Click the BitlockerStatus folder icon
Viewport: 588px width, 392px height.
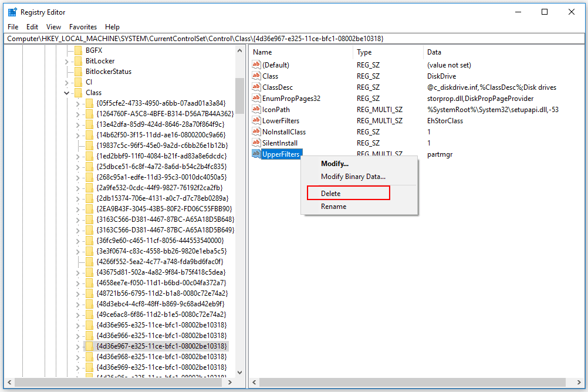(x=79, y=71)
